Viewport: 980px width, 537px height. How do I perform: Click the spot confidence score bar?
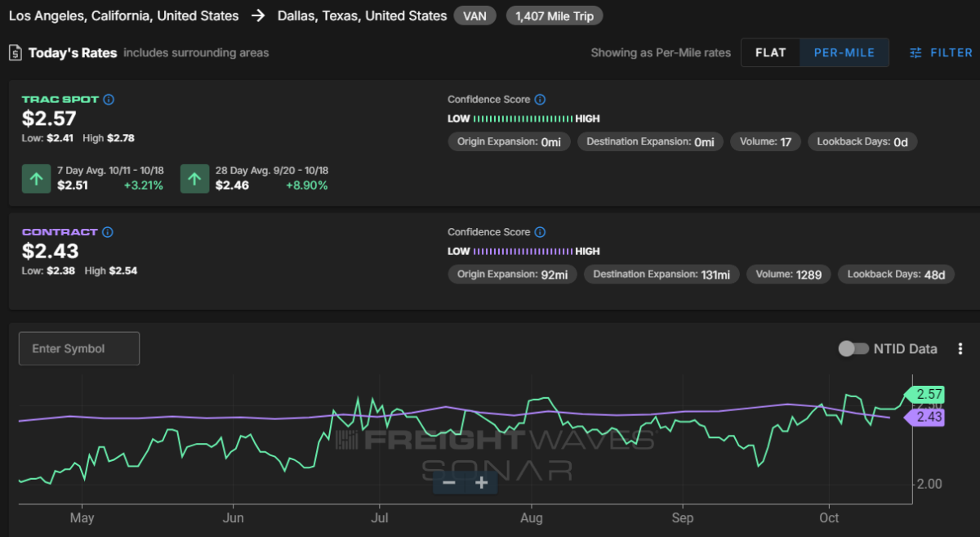pos(523,119)
